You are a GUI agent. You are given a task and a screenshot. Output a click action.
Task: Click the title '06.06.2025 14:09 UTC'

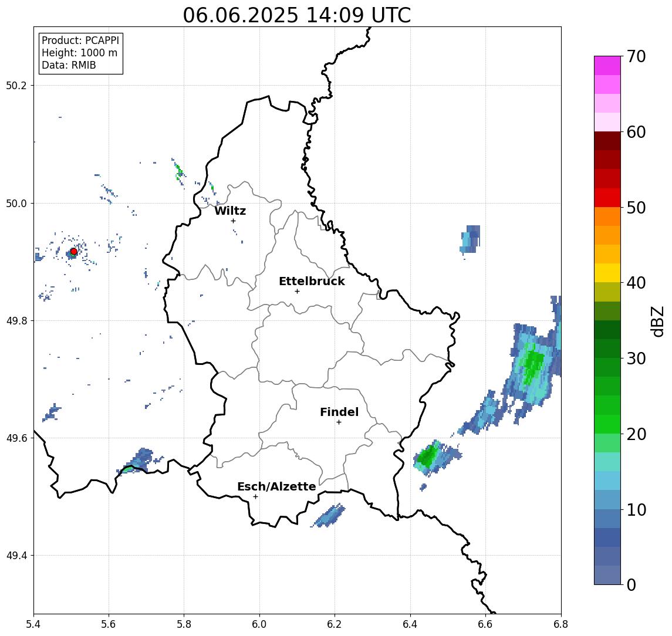(296, 15)
